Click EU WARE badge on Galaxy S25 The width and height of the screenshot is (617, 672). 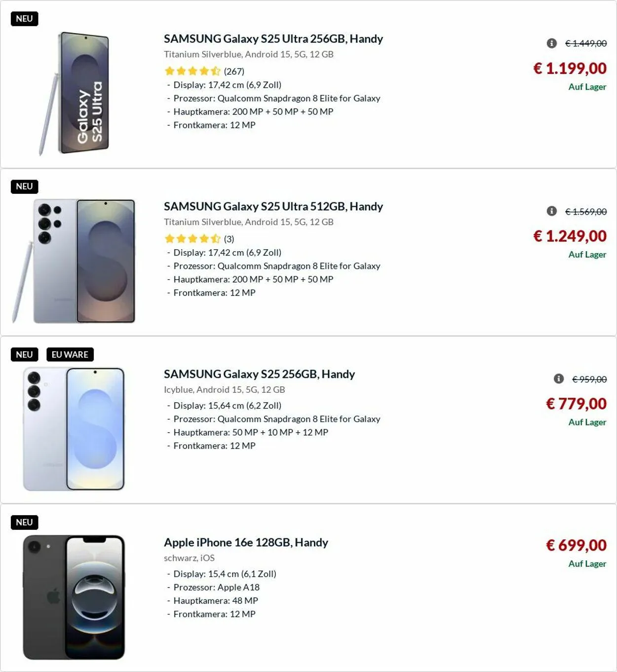click(x=70, y=355)
